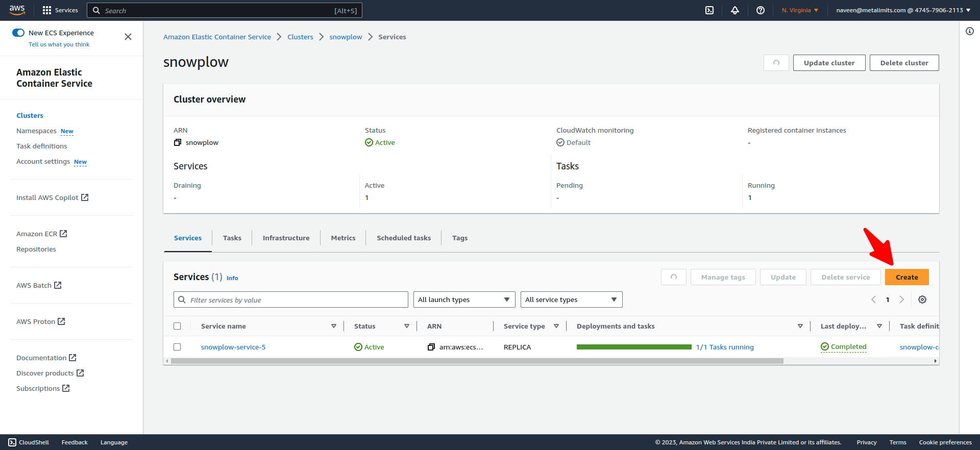Open AWS Batch external link
The width and height of the screenshot is (980, 450).
click(39, 285)
